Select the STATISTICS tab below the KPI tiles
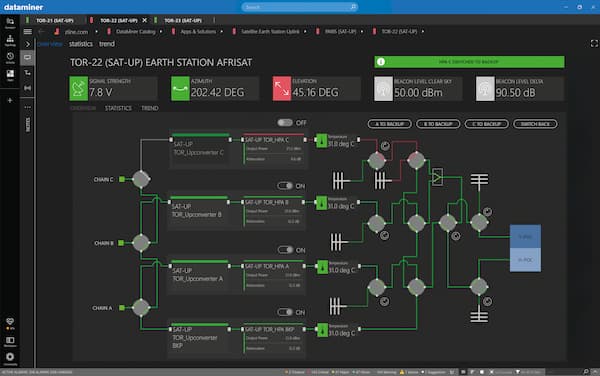The width and height of the screenshot is (600, 376). coord(118,108)
